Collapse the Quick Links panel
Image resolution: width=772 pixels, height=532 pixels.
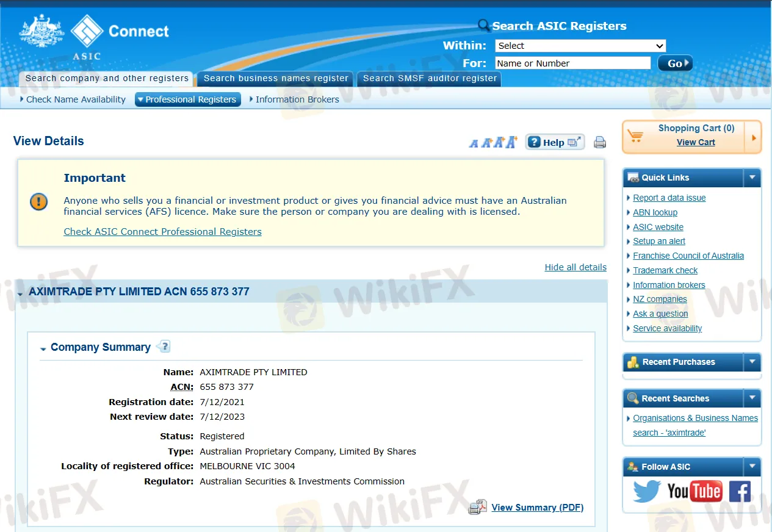(752, 178)
